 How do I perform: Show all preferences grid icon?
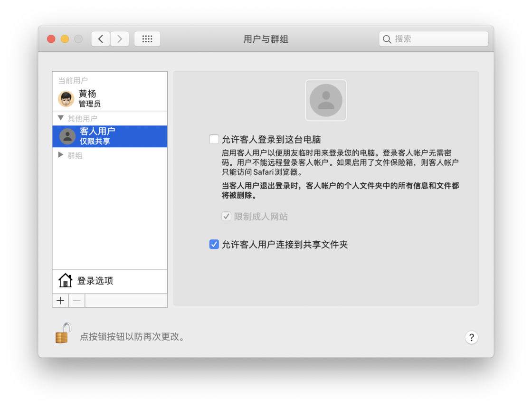point(147,39)
